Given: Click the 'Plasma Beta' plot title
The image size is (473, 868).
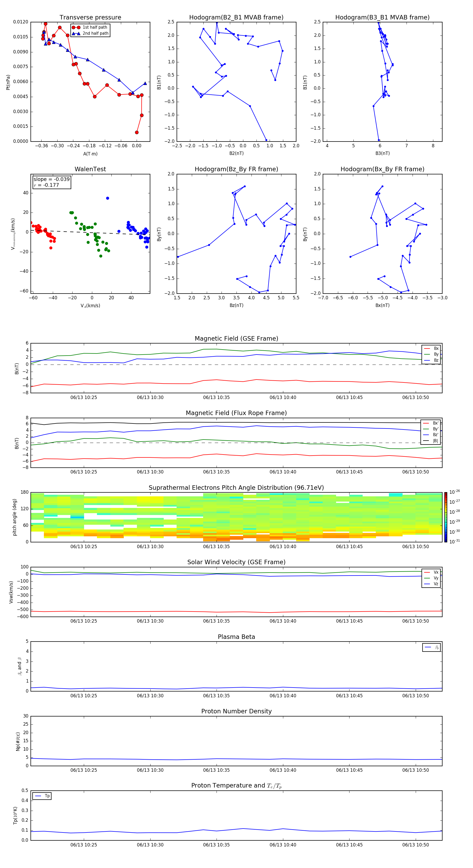Looking at the screenshot, I should 236,637.
